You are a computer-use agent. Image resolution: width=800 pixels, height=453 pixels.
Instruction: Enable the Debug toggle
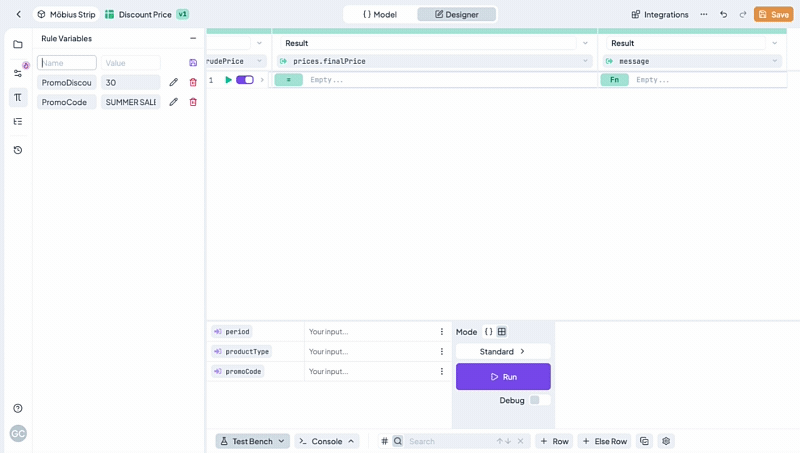(x=539, y=400)
